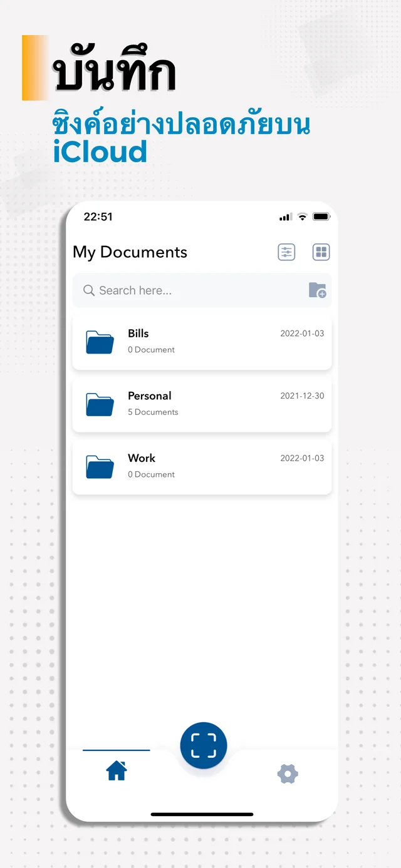
Task: Tap the cellular signal bars icon
Action: coord(286,217)
